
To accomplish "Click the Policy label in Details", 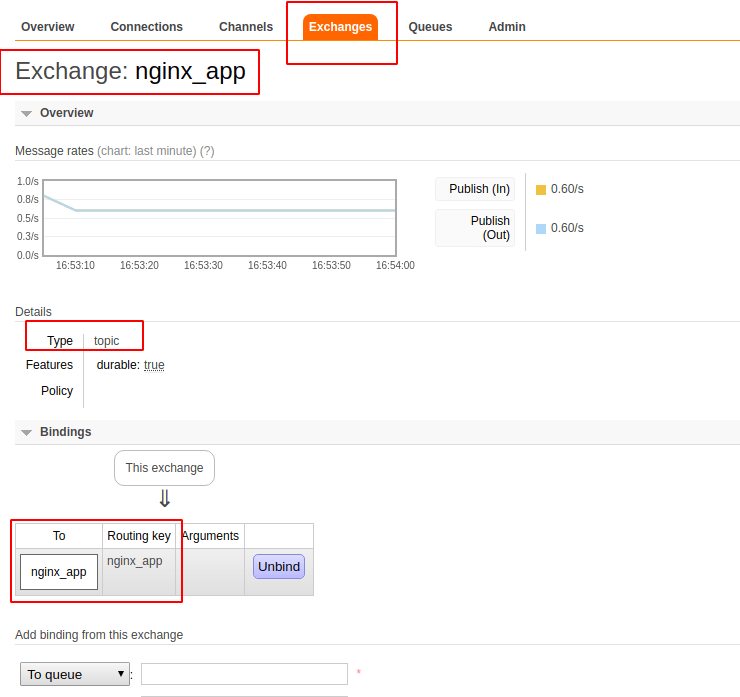I will tap(57, 391).
